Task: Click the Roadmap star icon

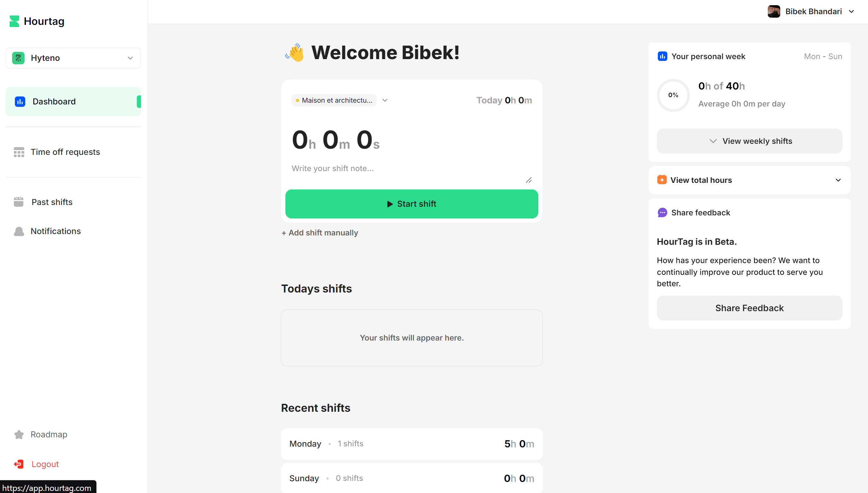Action: coord(19,435)
